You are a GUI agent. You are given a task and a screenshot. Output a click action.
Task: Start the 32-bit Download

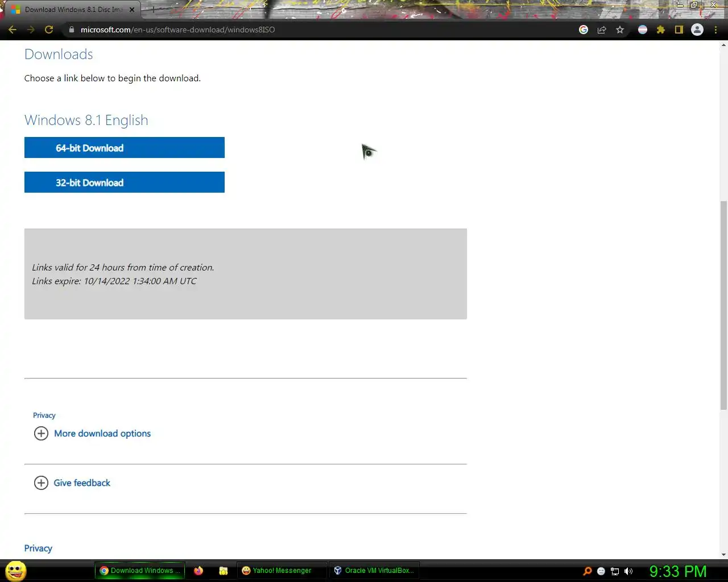click(x=125, y=182)
